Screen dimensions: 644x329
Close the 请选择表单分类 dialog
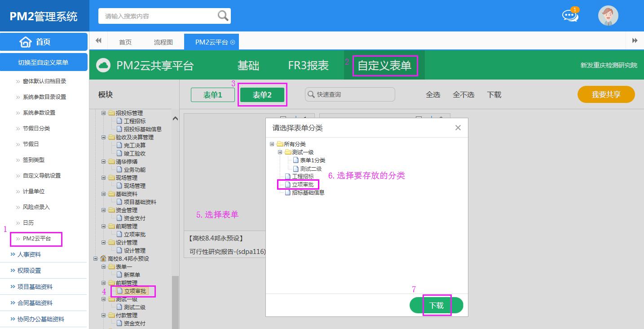point(458,128)
